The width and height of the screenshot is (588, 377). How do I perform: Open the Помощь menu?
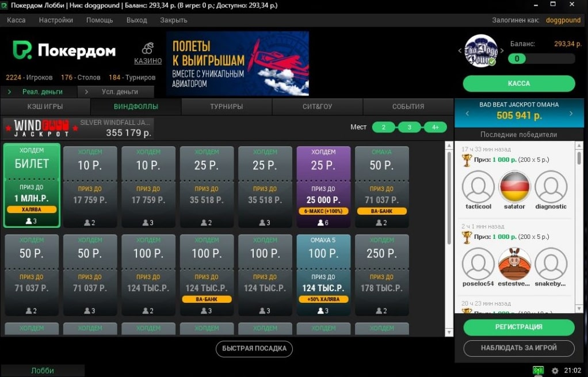[x=100, y=20]
